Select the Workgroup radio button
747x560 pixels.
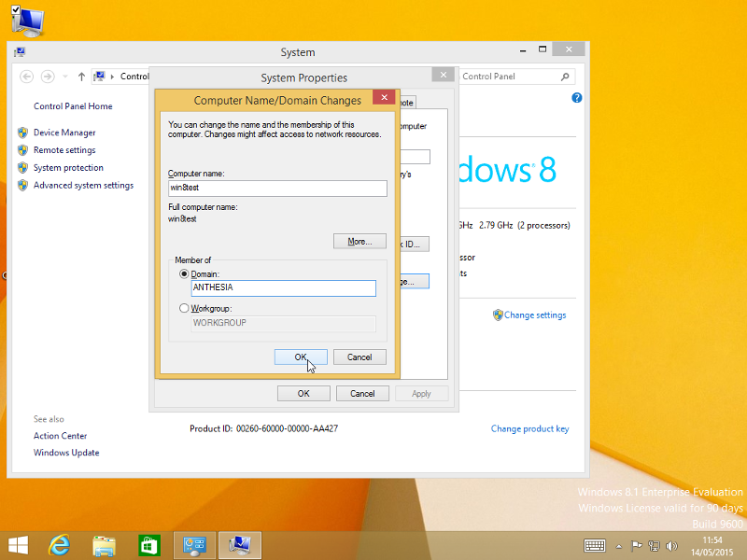(184, 308)
